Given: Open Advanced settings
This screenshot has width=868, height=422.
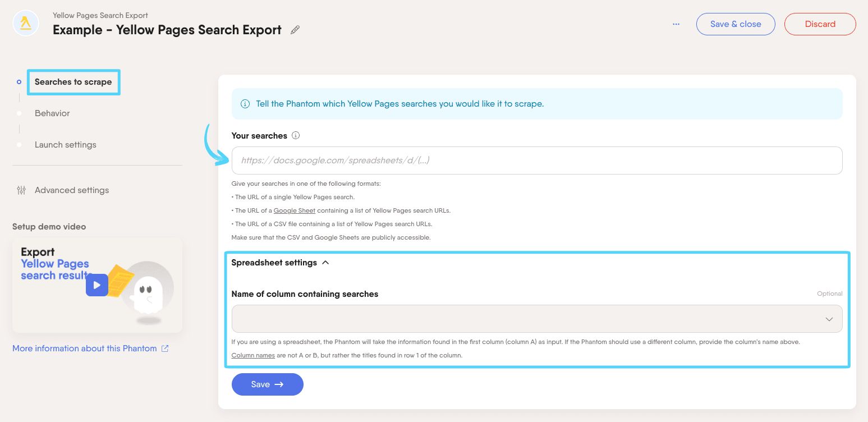Looking at the screenshot, I should (72, 190).
